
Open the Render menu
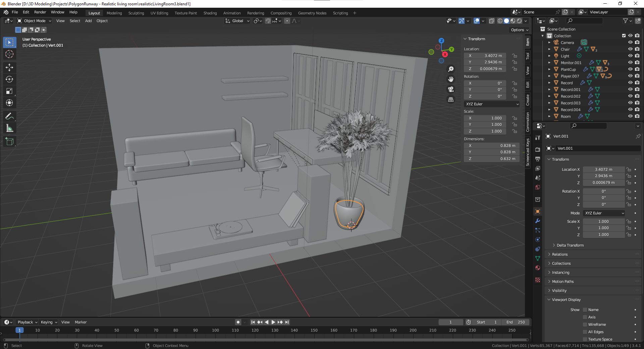(x=40, y=12)
